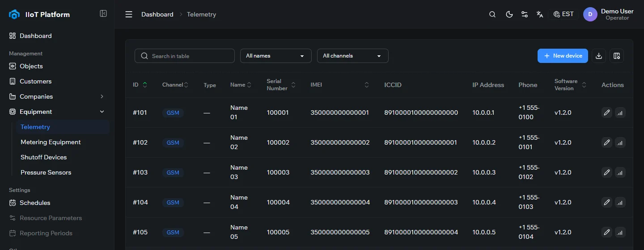
Task: Go to Dashboard breadcrumb link
Action: 157,14
